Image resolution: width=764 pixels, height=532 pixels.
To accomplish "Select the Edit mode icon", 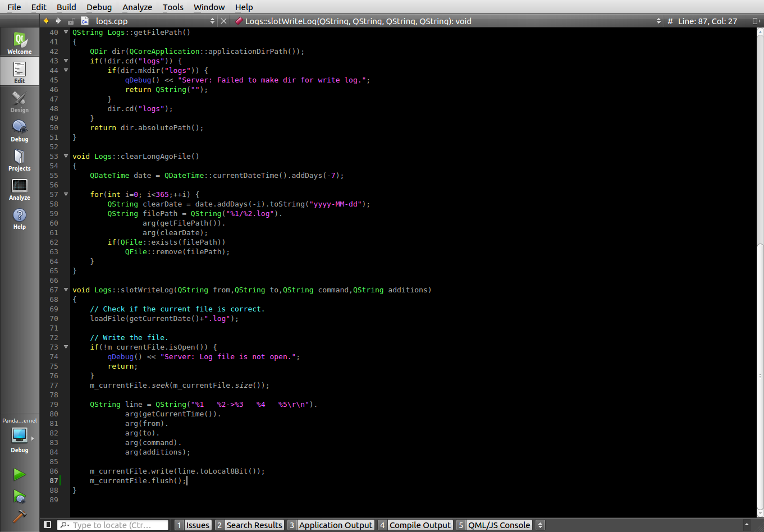I will 20,72.
